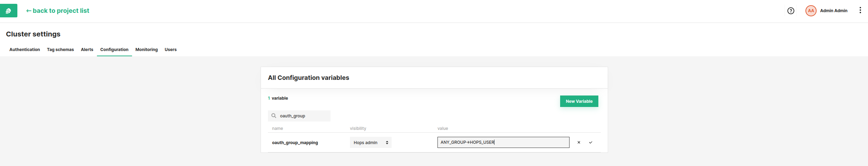The width and height of the screenshot is (868, 166).
Task: Click the search magnifier icon
Action: coord(274,116)
